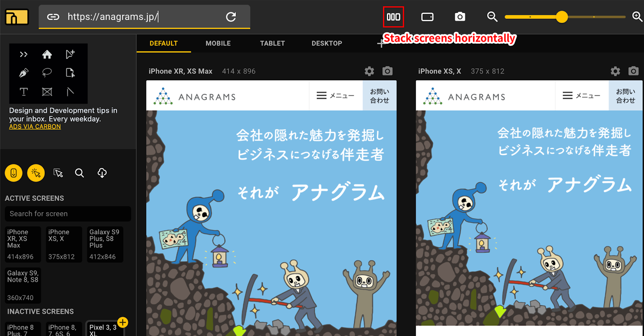The image size is (644, 336).
Task: Toggle the yellow click sync button
Action: tap(36, 173)
